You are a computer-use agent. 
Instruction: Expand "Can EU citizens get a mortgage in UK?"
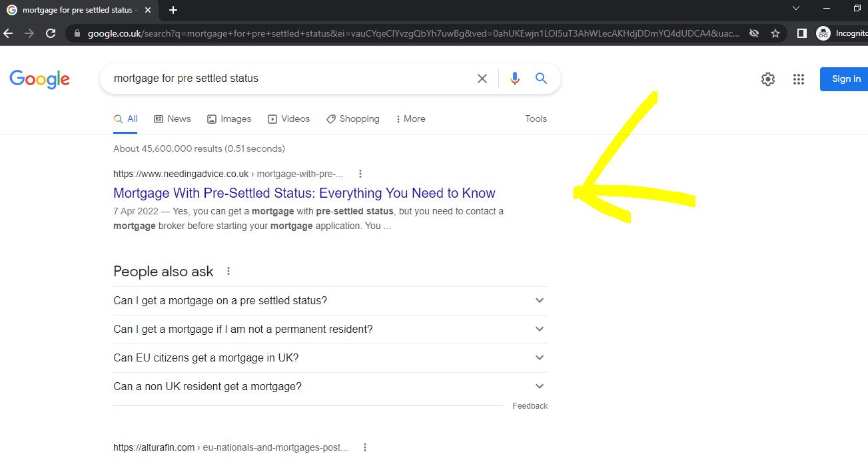point(539,357)
